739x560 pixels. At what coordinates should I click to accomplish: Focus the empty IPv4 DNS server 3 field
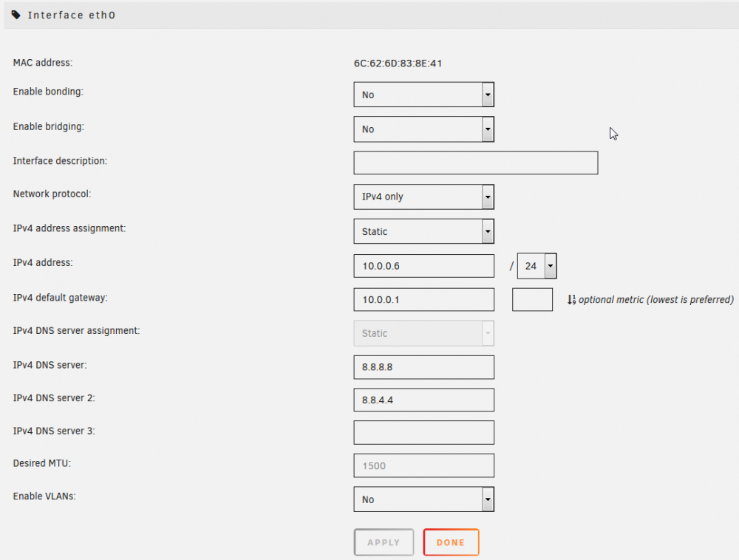[x=423, y=432]
